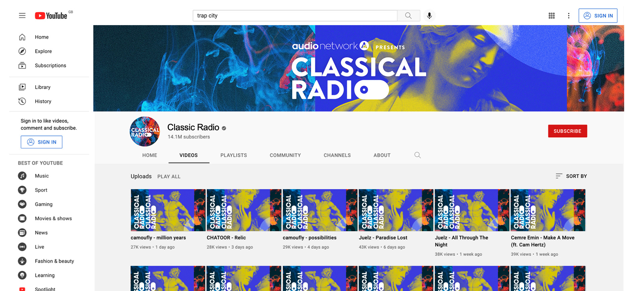The width and height of the screenshot is (644, 291).
Task: Click Play All next to Uploads
Action: pos(169,177)
